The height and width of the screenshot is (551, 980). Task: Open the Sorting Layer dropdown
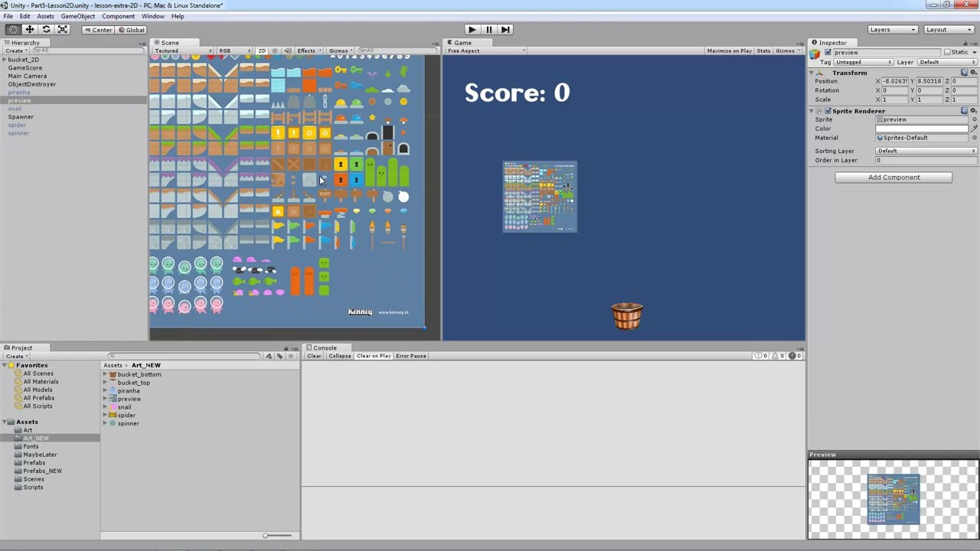(x=926, y=151)
